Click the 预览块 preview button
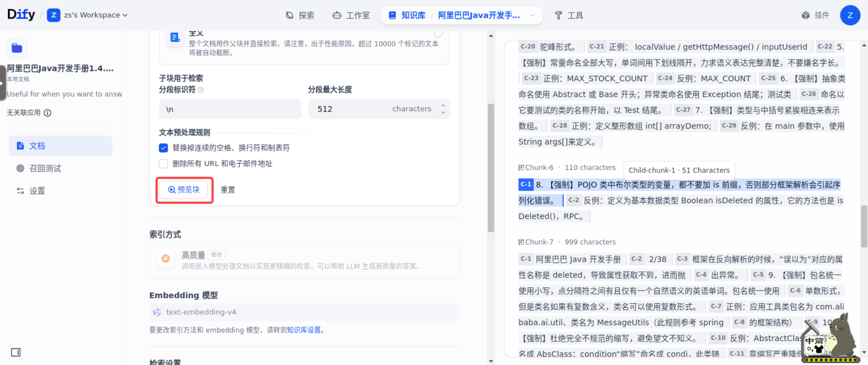The width and height of the screenshot is (868, 365). (184, 190)
